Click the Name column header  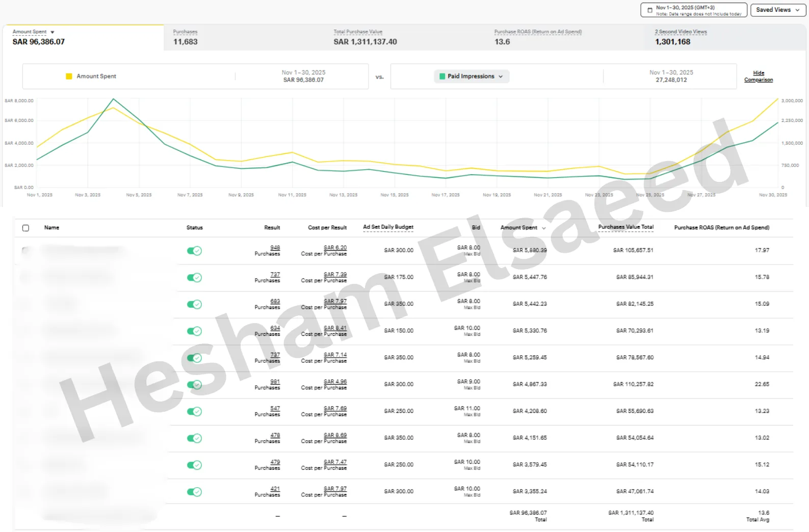coord(51,228)
